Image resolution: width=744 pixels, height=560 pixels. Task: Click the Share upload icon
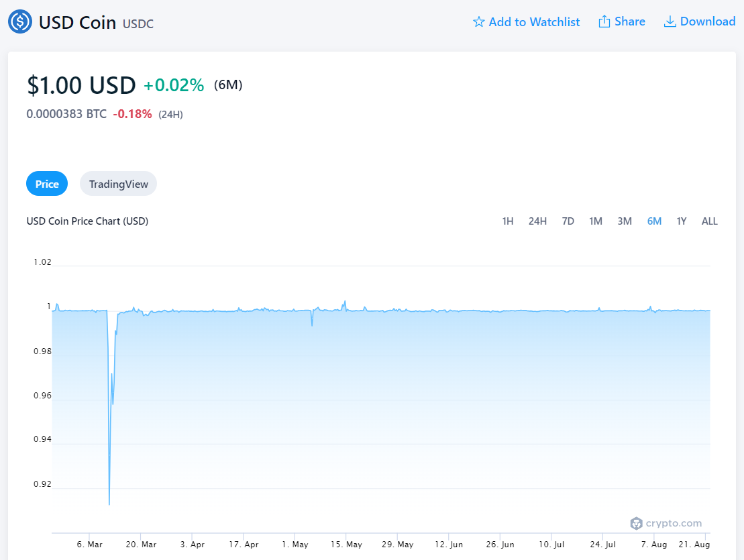coord(604,21)
